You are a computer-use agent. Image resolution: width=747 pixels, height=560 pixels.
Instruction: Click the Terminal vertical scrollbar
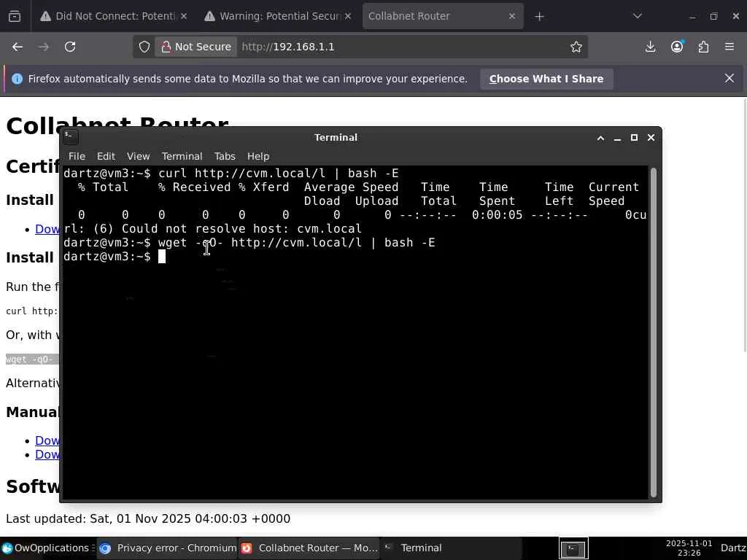[654, 332]
